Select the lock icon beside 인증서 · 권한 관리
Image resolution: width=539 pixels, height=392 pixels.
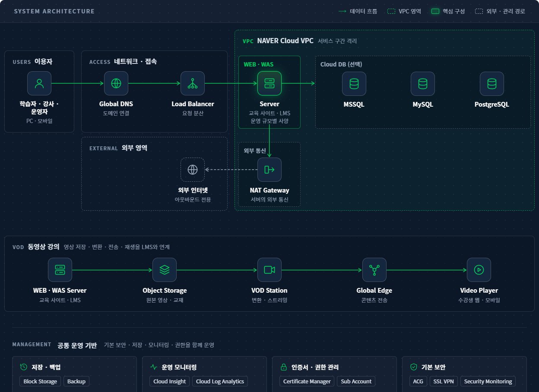(284, 367)
